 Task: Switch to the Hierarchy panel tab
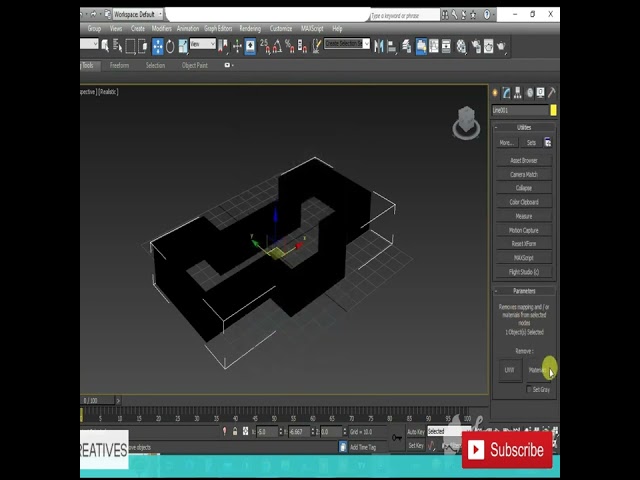click(x=518, y=93)
